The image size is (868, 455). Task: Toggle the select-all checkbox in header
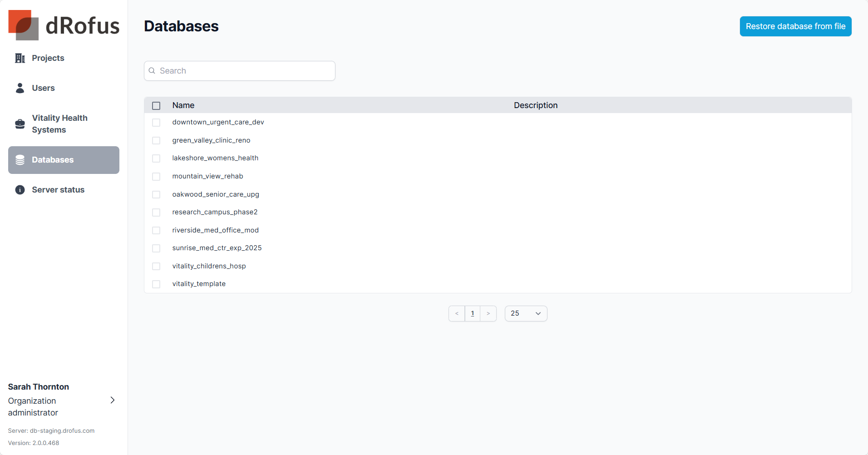coord(156,106)
